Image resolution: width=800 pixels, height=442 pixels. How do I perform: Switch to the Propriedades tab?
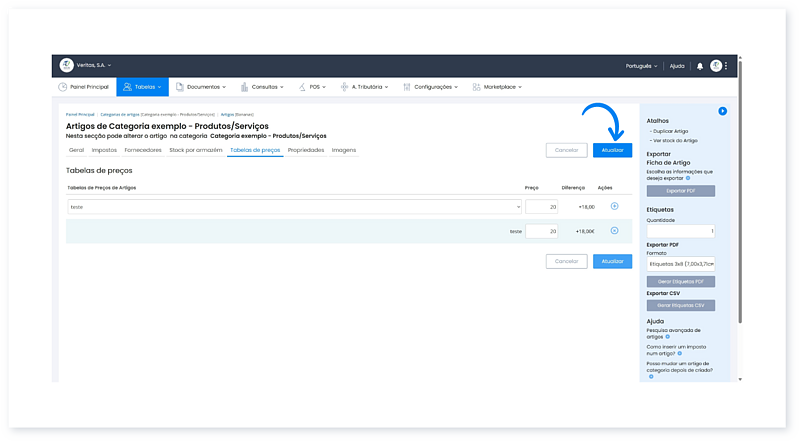(x=306, y=150)
